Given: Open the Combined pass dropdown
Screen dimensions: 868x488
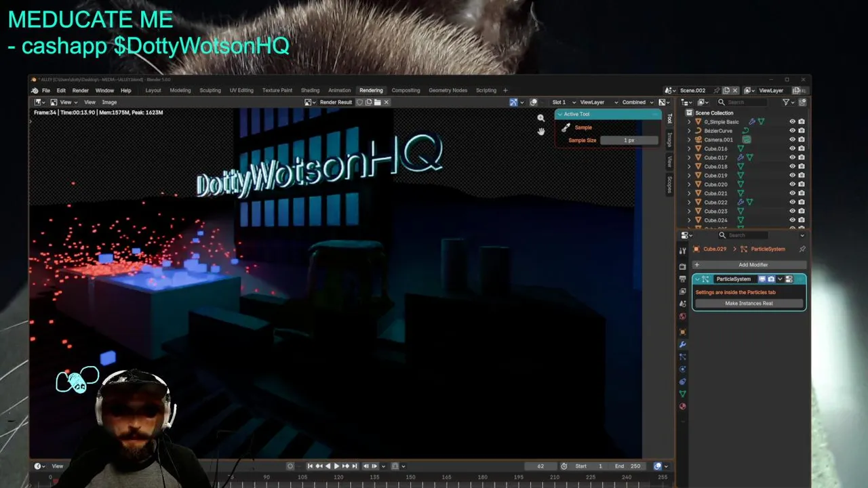Looking at the screenshot, I should click(638, 102).
